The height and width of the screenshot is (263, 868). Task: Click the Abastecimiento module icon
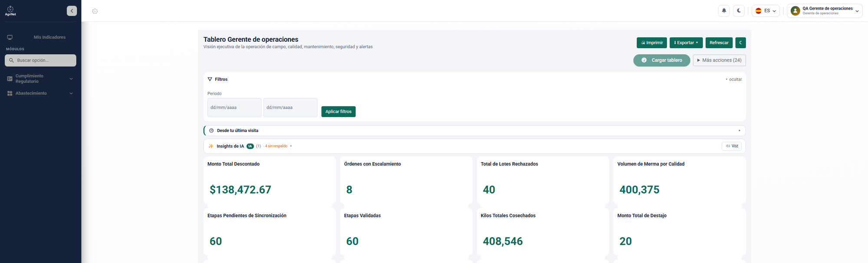10,93
